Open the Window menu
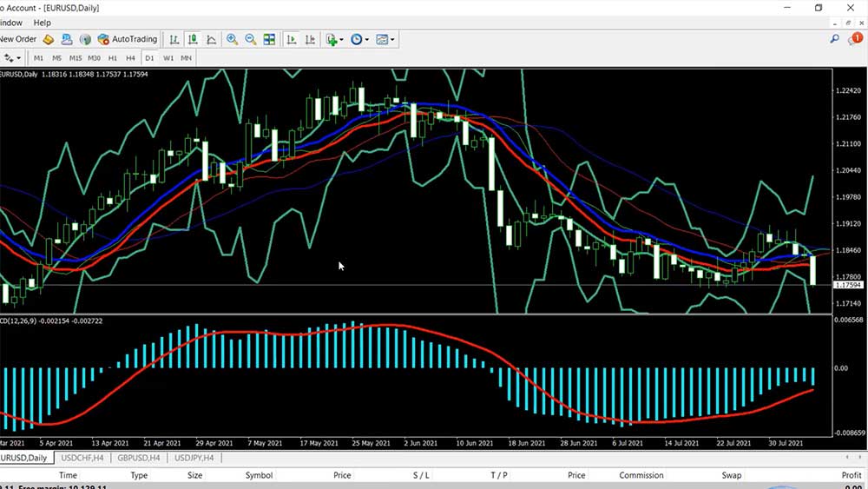Viewport: 868px width, 489px height. (10, 23)
